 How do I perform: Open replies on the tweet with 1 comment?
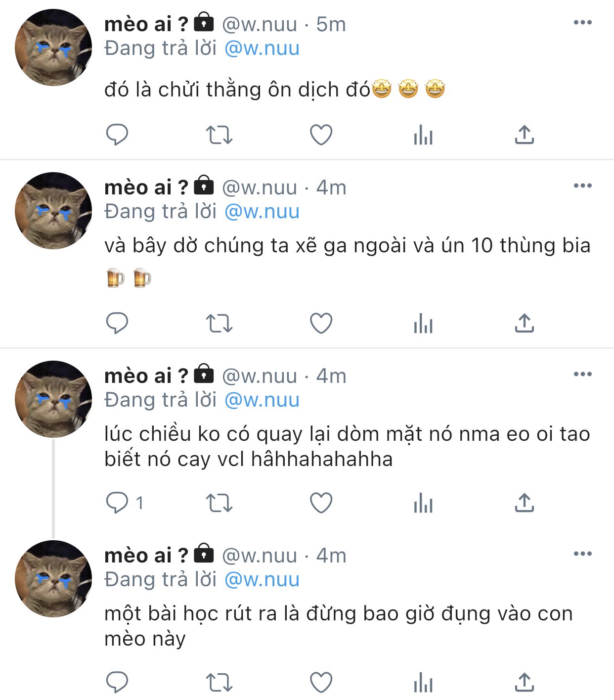pyautogui.click(x=125, y=503)
